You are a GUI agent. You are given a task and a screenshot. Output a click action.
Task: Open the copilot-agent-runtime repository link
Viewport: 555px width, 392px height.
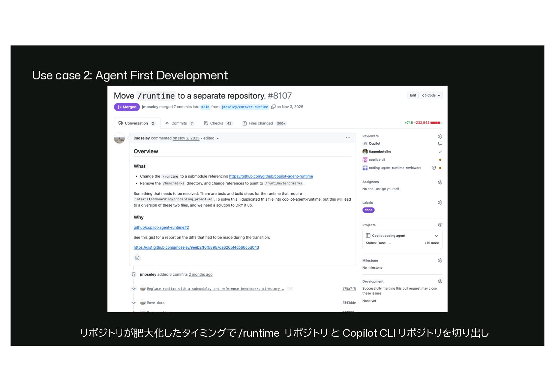point(271,177)
